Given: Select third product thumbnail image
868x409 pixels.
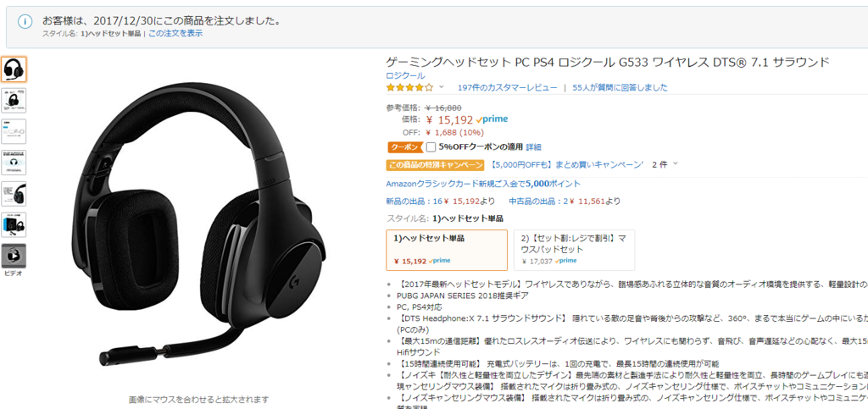Looking at the screenshot, I should [x=14, y=131].
